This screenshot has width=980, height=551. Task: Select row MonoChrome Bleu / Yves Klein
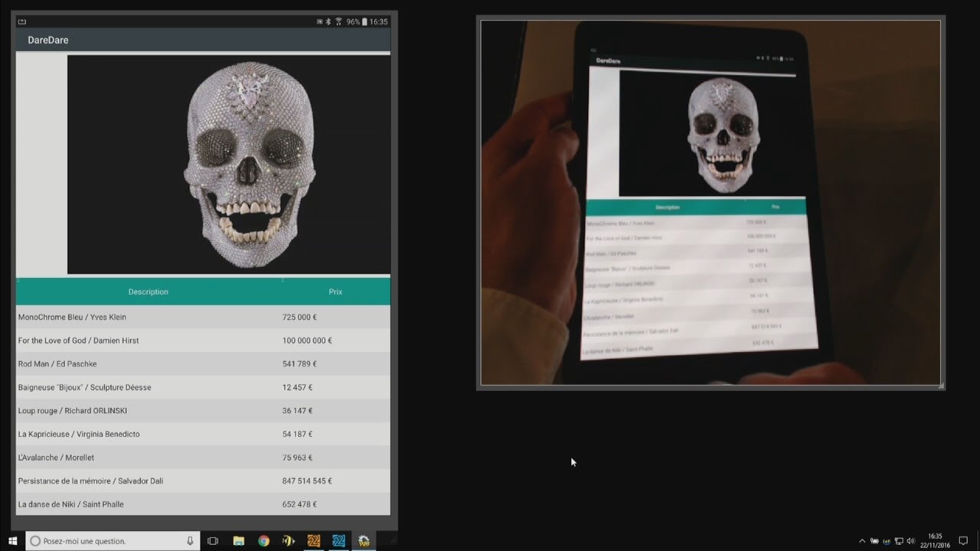point(203,317)
